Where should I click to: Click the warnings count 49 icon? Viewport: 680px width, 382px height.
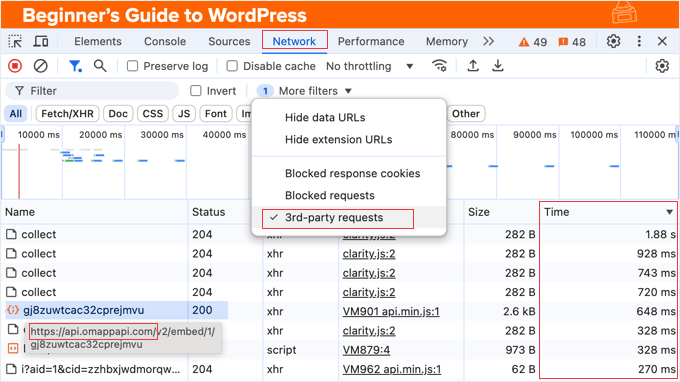click(533, 42)
